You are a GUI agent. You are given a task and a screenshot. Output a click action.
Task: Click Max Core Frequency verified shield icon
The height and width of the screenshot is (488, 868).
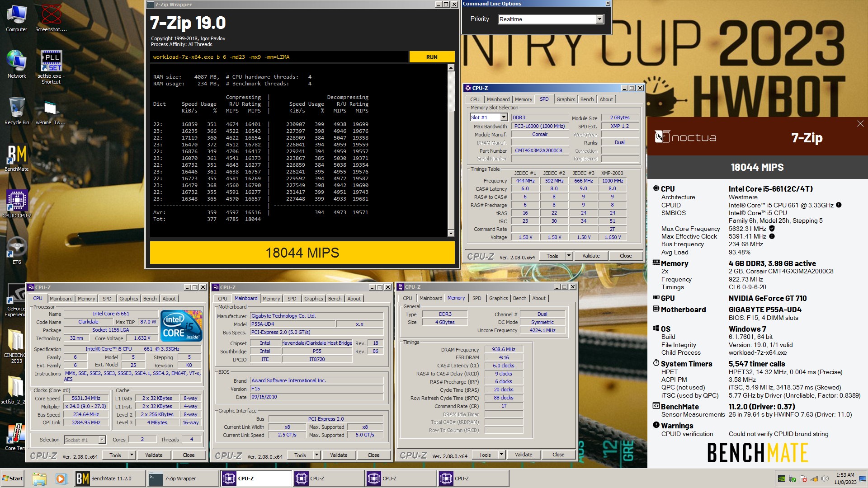[x=772, y=229]
